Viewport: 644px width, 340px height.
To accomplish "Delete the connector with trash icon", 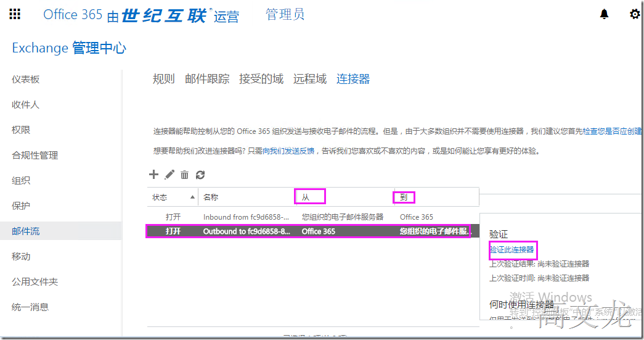I will coord(185,175).
